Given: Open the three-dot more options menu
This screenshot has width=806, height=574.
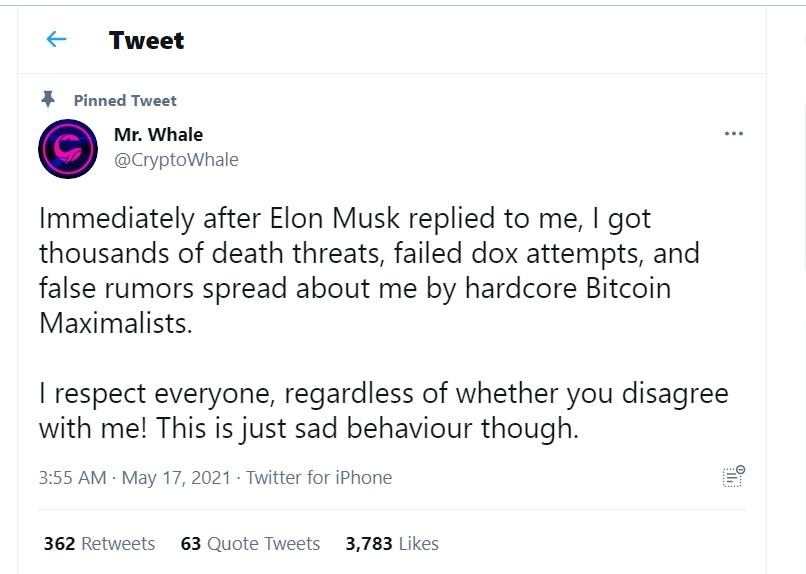Looking at the screenshot, I should (x=733, y=134).
